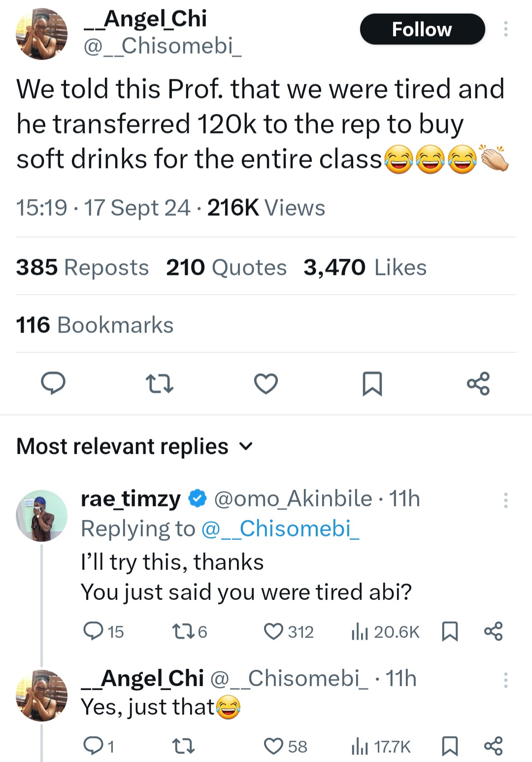Repost the main tweet about the Prof

(160, 384)
